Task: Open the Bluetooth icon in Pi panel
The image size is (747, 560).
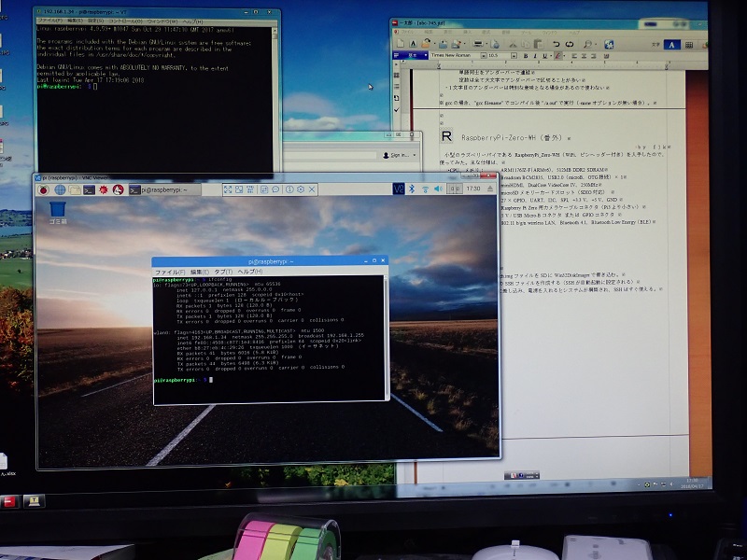Action: (x=413, y=189)
